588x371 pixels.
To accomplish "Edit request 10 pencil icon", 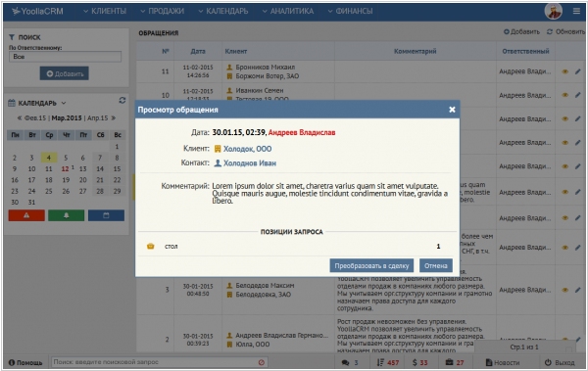I will (x=578, y=95).
